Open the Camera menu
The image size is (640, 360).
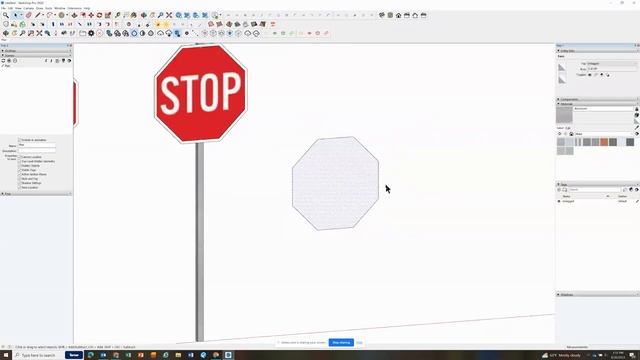point(29,8)
